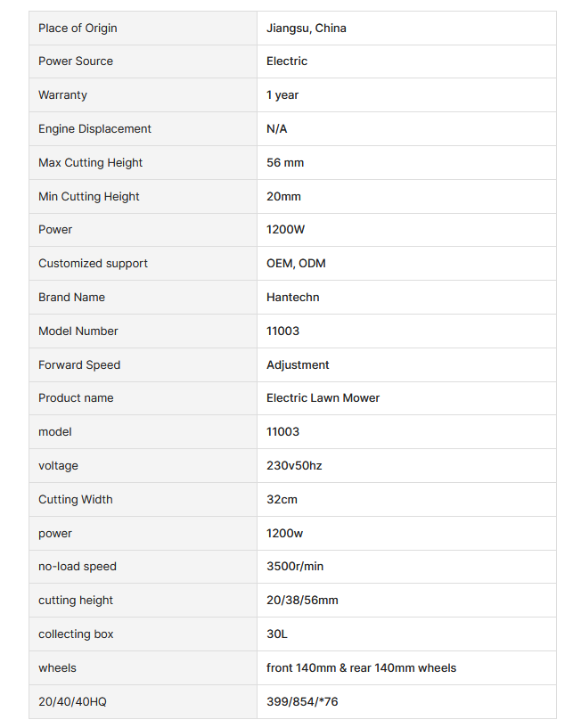581x728 pixels.
Task: Click the "20/38/56mm" cutting height value
Action: point(302,601)
